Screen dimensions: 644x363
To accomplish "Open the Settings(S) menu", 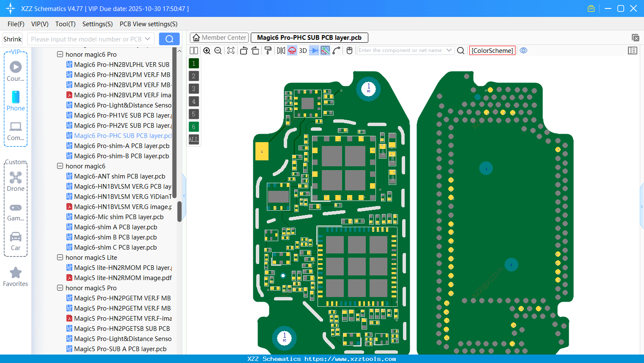I will 98,24.
